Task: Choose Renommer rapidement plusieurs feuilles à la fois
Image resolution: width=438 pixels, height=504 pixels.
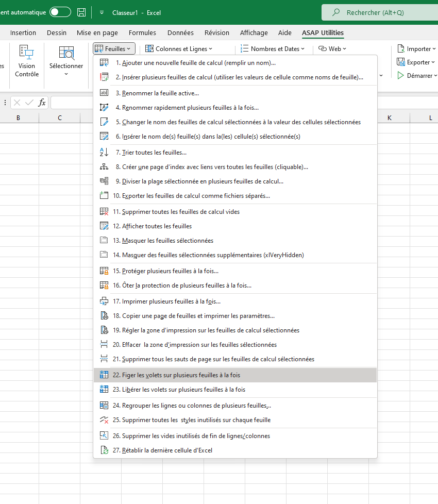Action: pyautogui.click(x=235, y=108)
